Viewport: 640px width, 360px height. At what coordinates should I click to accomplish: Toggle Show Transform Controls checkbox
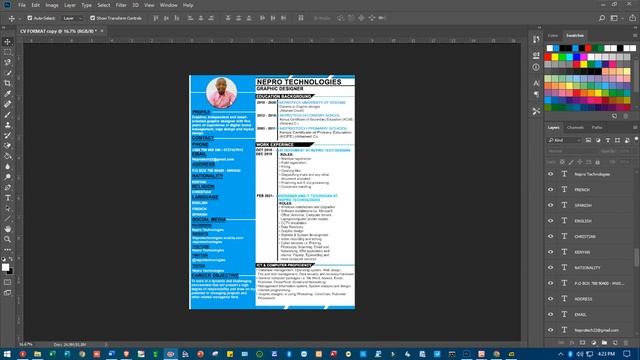(93, 18)
